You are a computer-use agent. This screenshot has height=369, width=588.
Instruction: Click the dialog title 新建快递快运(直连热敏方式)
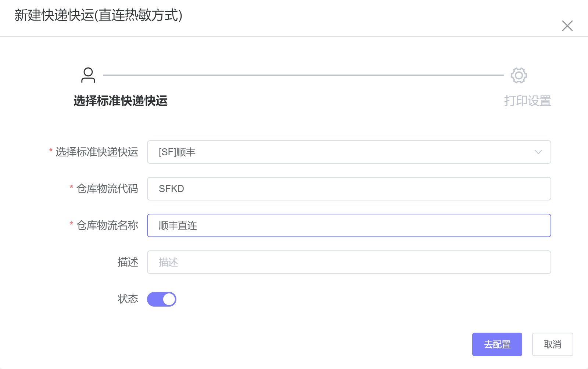pos(98,15)
